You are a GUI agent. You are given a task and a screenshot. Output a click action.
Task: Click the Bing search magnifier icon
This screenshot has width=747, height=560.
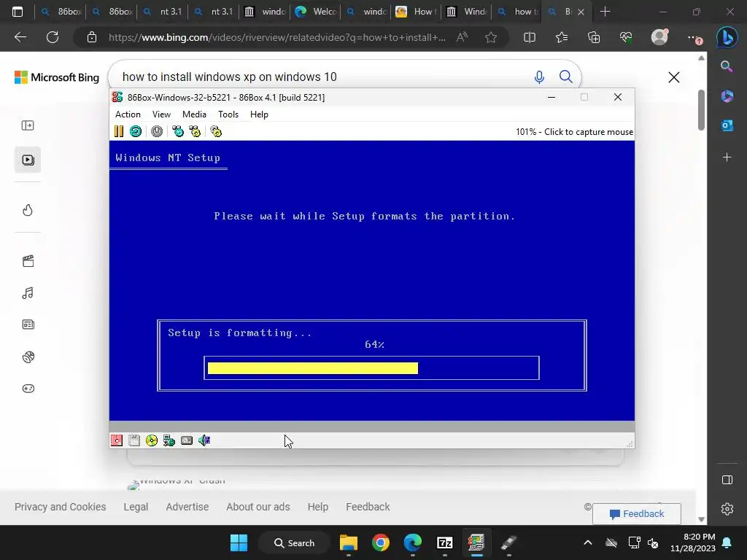tap(566, 77)
